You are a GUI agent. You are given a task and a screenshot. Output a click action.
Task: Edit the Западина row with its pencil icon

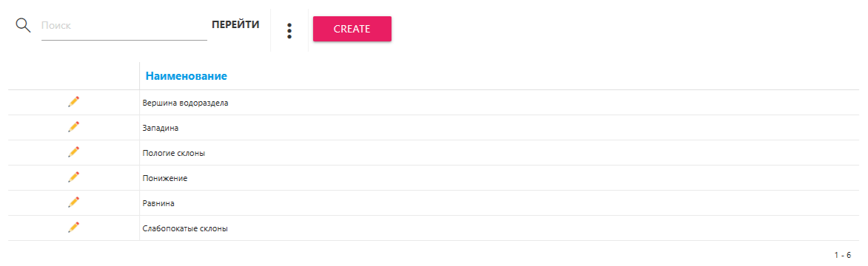73,126
